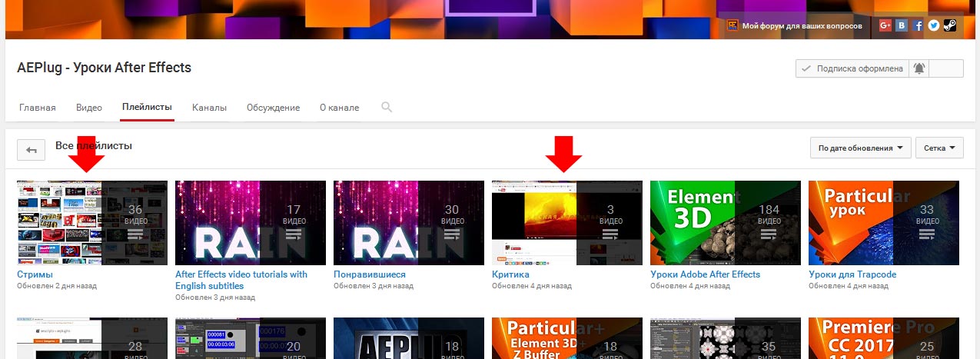Click the channel search magnifier icon
Image resolution: width=980 pixels, height=359 pixels.
coord(387,107)
